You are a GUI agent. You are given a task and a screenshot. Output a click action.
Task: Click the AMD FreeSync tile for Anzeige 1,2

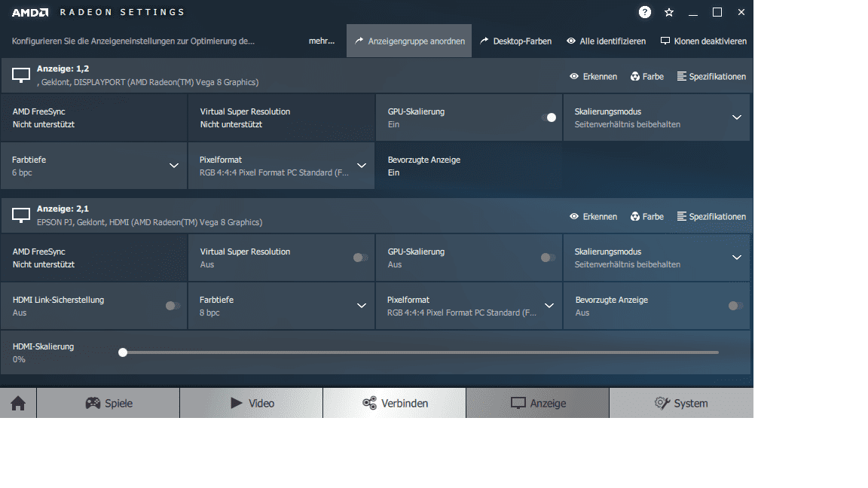pos(94,117)
